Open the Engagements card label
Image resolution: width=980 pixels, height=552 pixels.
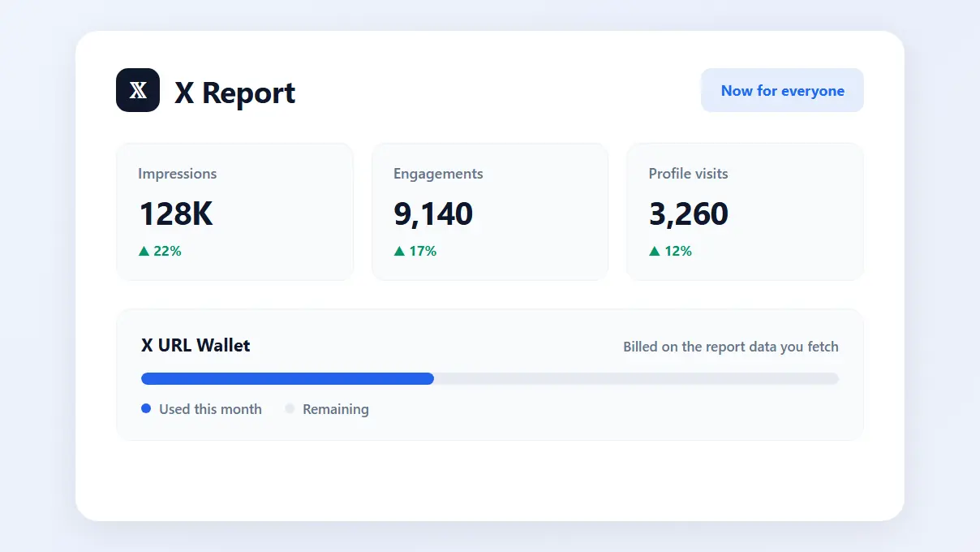(x=438, y=174)
